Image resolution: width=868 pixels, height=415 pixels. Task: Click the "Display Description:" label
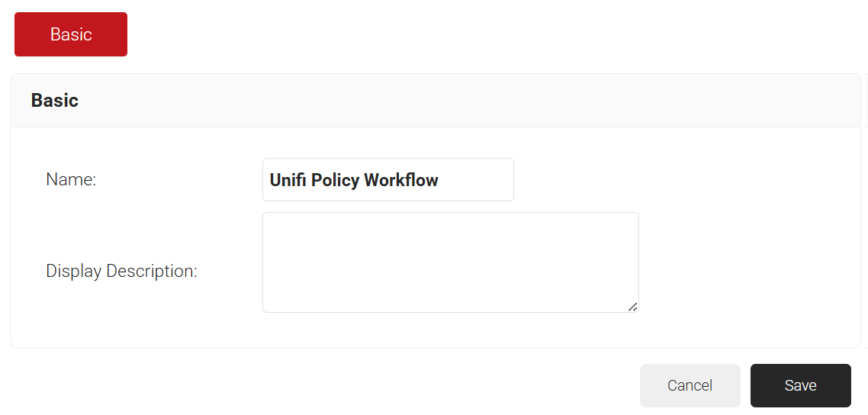coord(121,271)
